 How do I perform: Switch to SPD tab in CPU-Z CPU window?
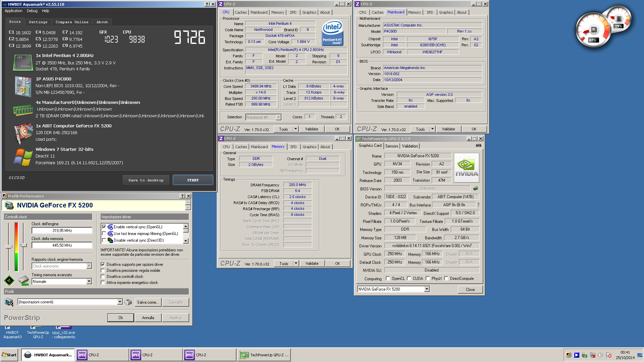tap(293, 12)
